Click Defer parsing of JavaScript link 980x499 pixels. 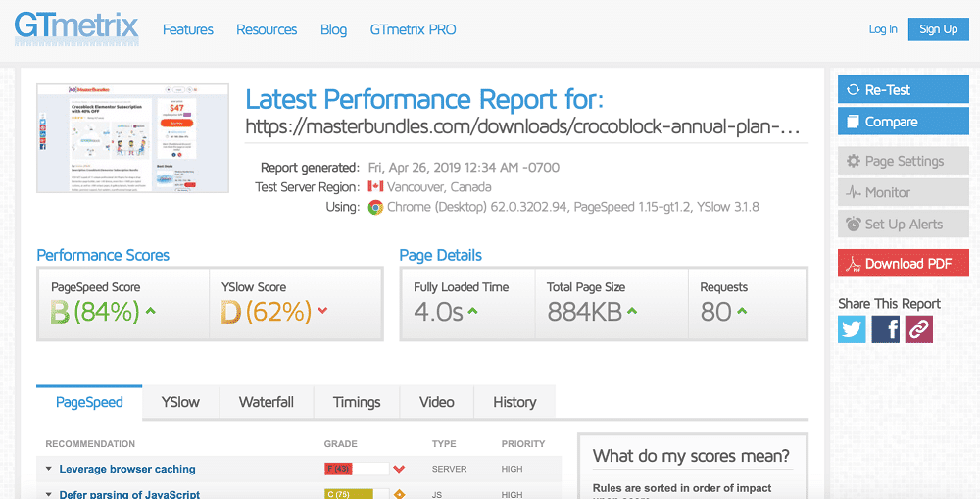pos(129,495)
